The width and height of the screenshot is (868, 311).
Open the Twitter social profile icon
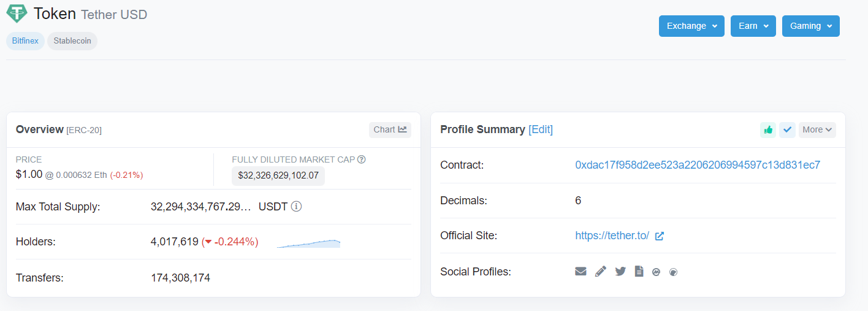pyautogui.click(x=620, y=271)
